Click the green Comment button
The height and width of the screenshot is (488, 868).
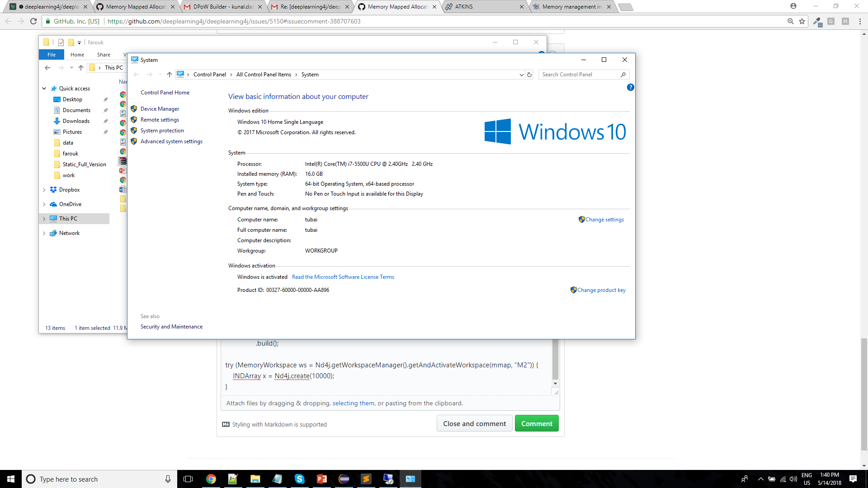coord(537,423)
